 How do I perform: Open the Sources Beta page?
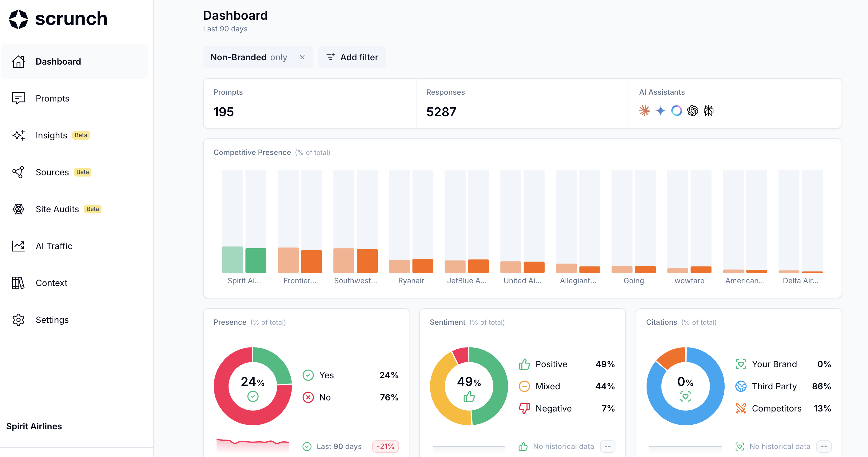(x=52, y=172)
